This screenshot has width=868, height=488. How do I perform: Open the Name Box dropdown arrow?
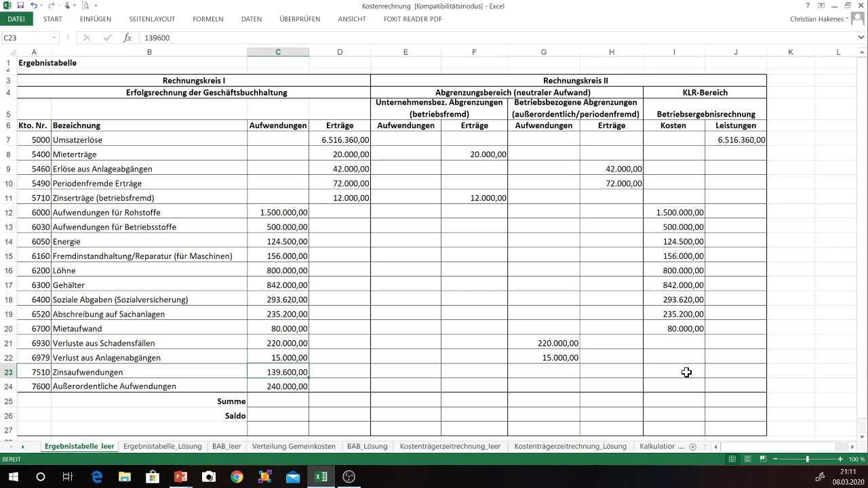click(x=54, y=38)
